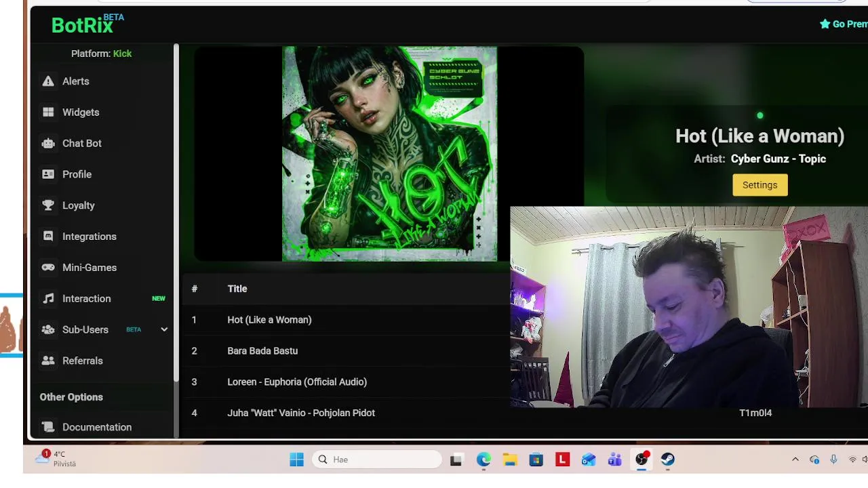868x488 pixels.
Task: Click the Hot (Like a Woman) album artwork
Action: 389,154
